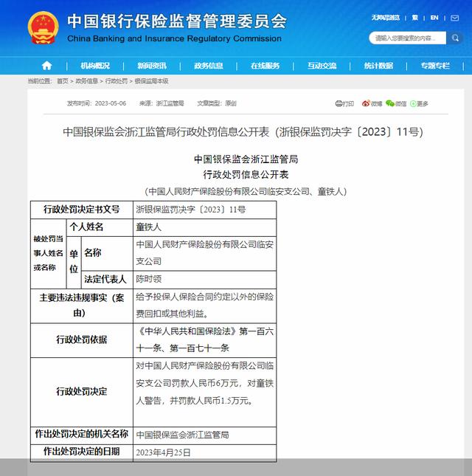The width and height of the screenshot is (472, 476).
Task: Switch to English EN link
Action: 434,18
